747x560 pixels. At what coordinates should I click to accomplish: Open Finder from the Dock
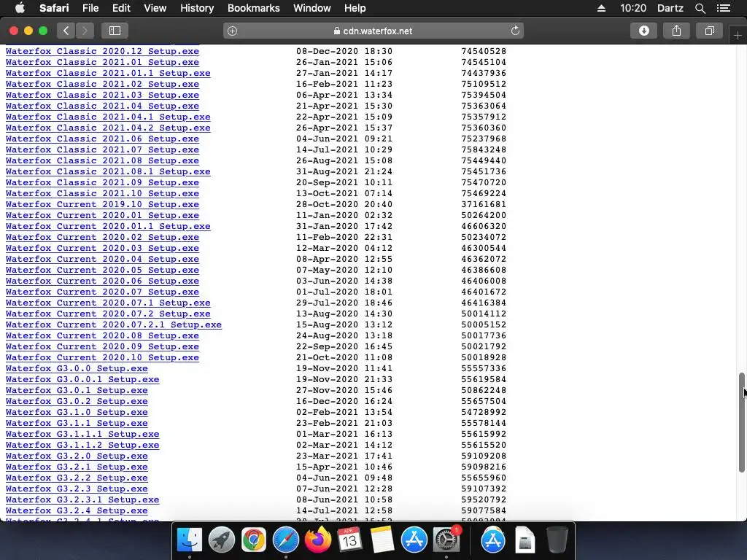point(190,540)
